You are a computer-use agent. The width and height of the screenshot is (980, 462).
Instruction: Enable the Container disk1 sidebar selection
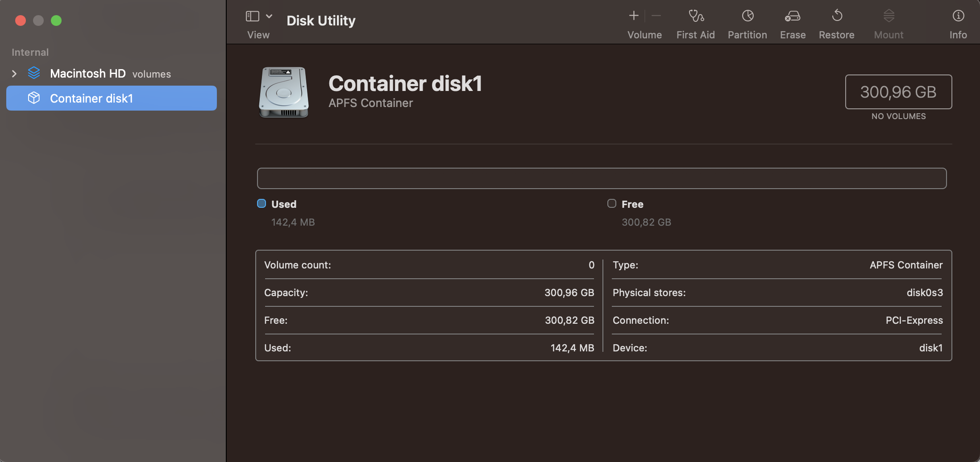112,98
